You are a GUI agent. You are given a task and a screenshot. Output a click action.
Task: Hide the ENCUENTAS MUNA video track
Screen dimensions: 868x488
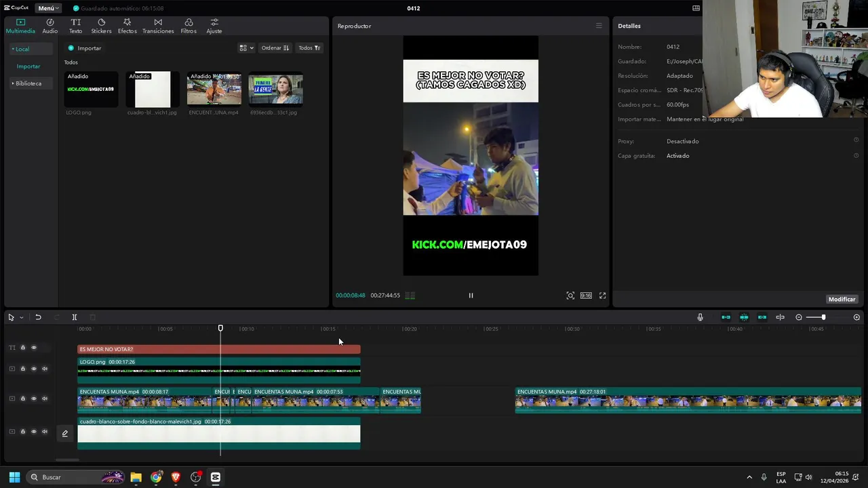tap(34, 399)
